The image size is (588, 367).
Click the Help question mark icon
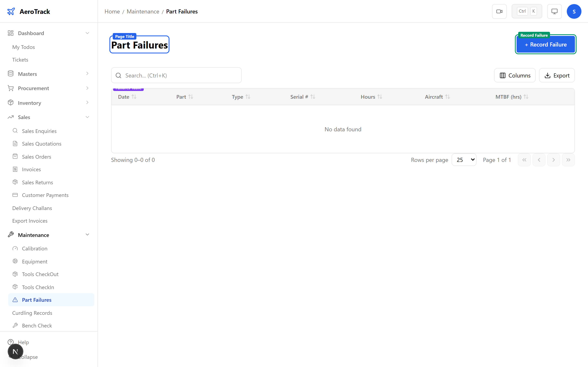pos(10,342)
